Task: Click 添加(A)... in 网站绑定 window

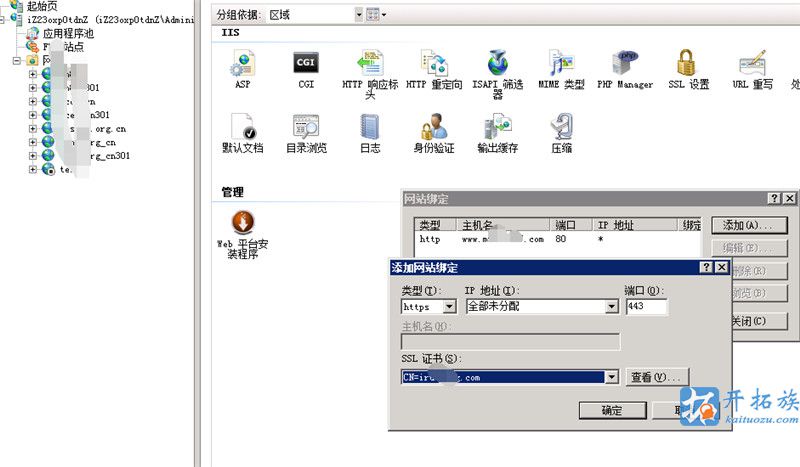Action: coord(749,225)
